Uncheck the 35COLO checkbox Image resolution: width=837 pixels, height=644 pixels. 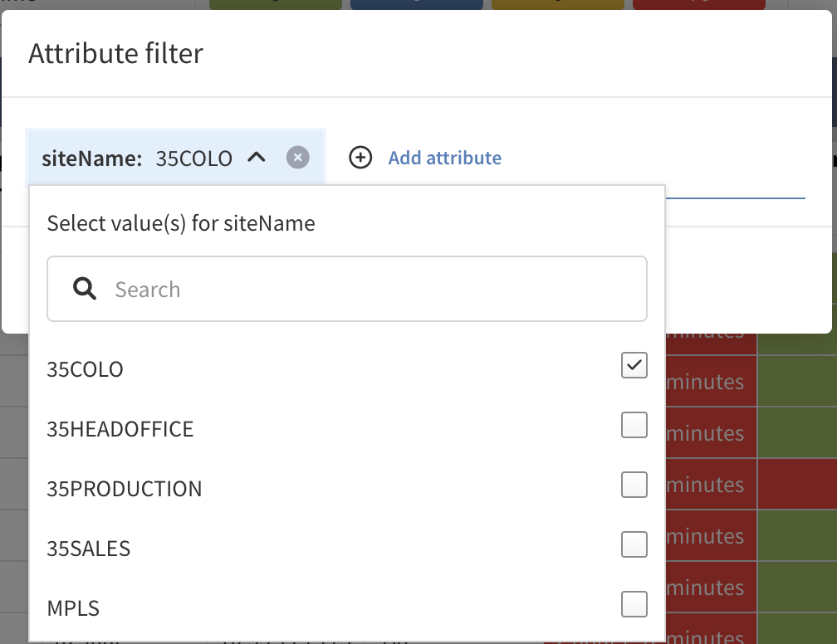coord(634,365)
